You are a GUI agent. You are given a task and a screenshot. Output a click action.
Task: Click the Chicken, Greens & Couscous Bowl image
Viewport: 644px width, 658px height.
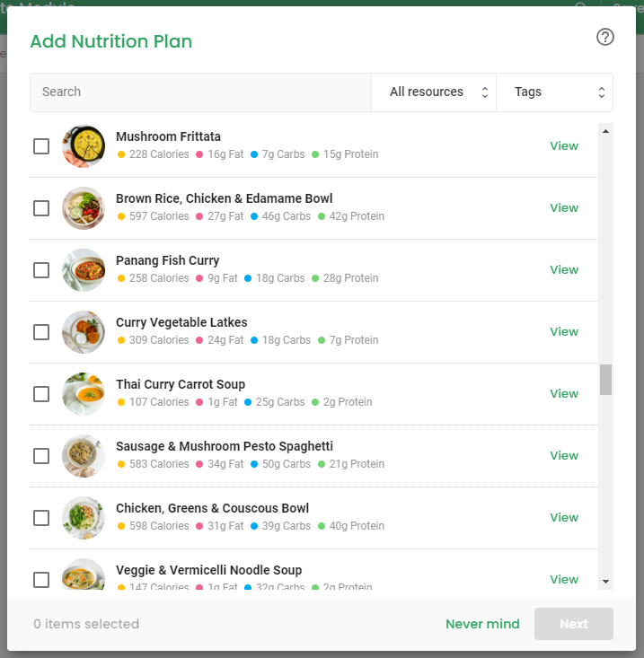(84, 518)
